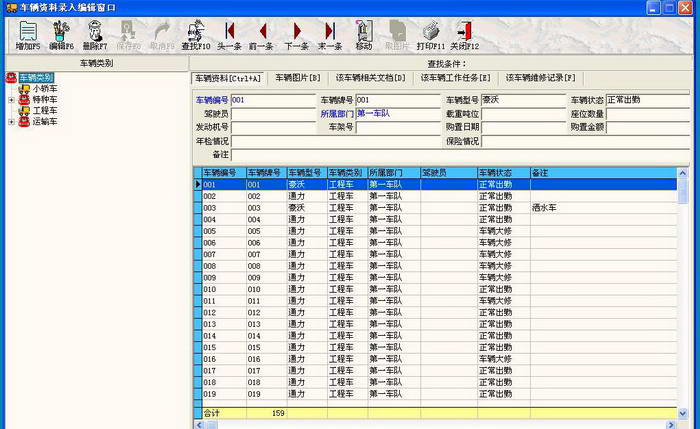Click the 备注 remarks input field
Image resolution: width=700 pixels, height=429 pixels.
click(x=460, y=155)
